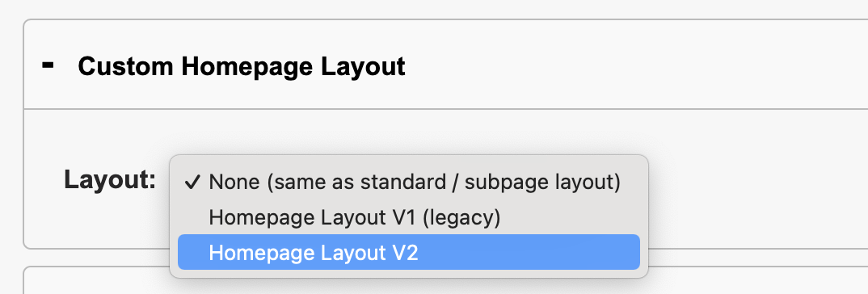The height and width of the screenshot is (294, 868).
Task: Choose the legacy layout entry
Action: [x=408, y=217]
